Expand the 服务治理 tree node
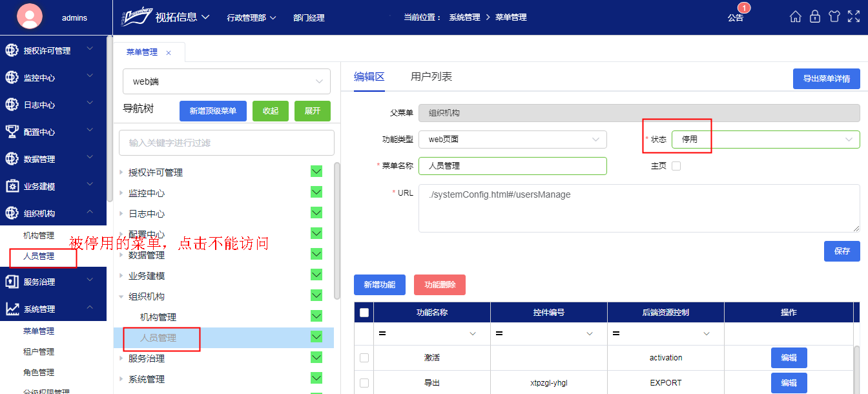The height and width of the screenshot is (394, 868). [121, 358]
